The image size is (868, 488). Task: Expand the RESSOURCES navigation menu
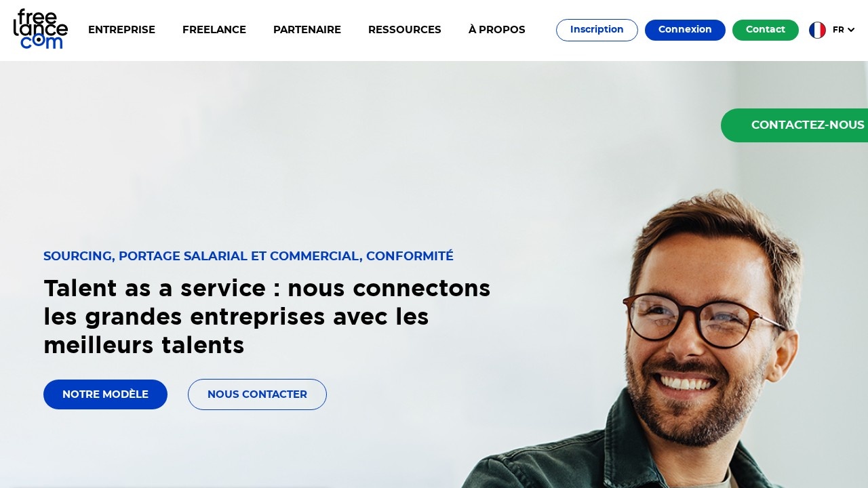click(405, 30)
